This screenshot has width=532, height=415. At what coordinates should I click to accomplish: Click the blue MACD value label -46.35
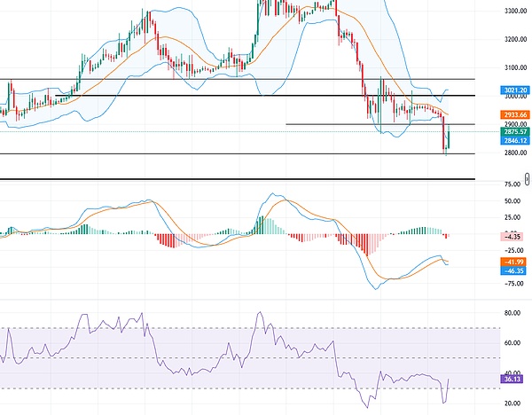coord(515,271)
